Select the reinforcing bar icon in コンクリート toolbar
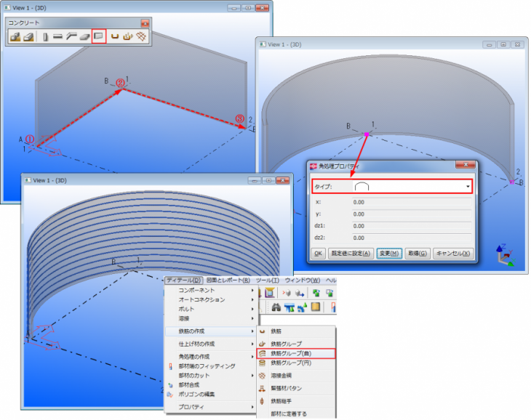The width and height of the screenshot is (531, 420). 115,36
